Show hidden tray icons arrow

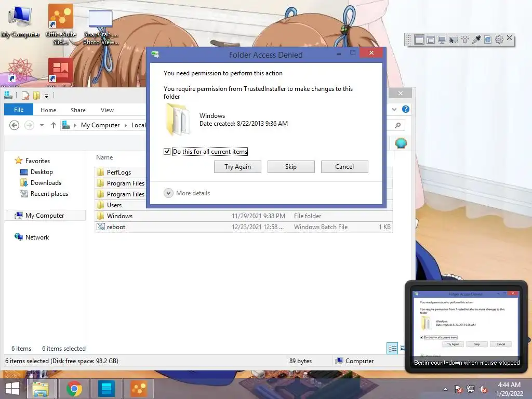tap(445, 389)
